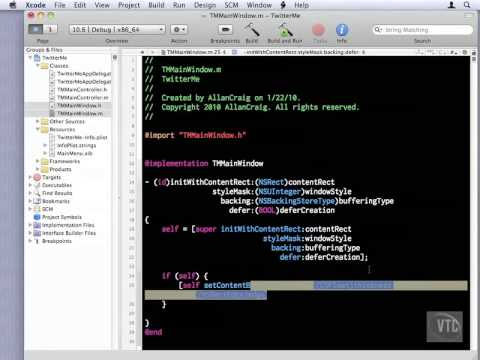Click the Build and Run icon
This screenshot has width=480, height=360.
[x=285, y=30]
